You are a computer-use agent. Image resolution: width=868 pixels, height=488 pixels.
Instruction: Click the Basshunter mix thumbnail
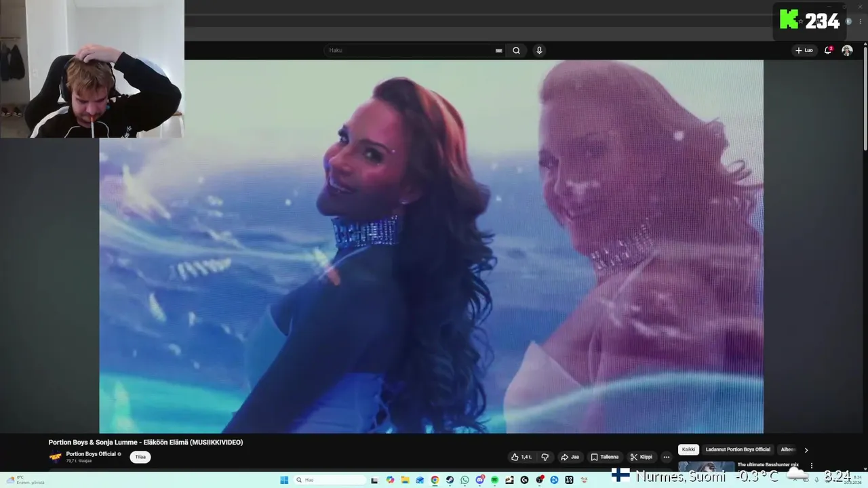click(x=706, y=466)
